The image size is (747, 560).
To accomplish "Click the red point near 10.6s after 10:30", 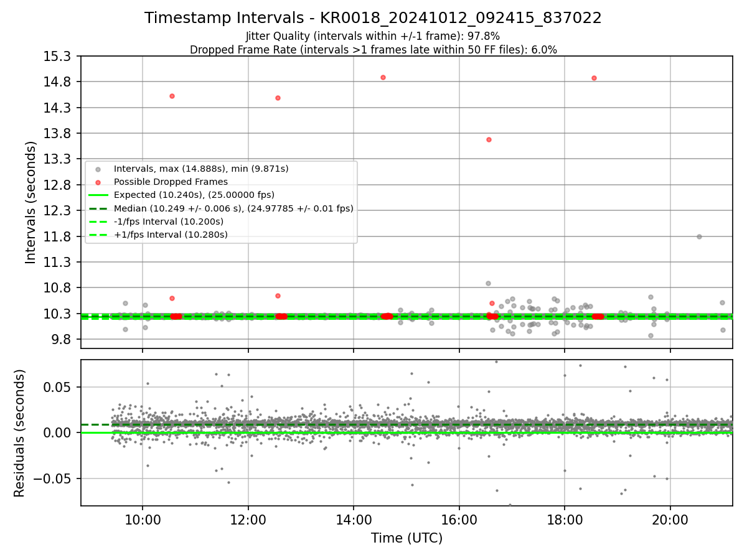I will click(x=172, y=298).
